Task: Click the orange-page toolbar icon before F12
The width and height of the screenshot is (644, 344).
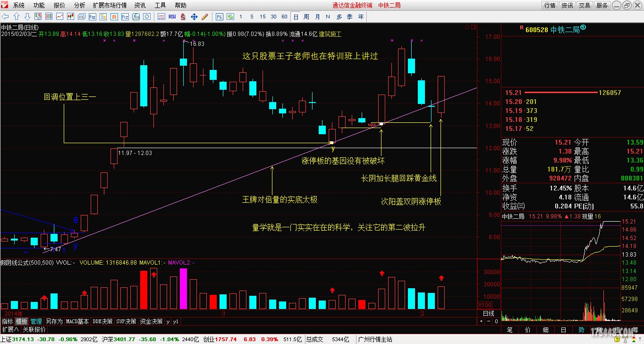Action: click(x=114, y=17)
